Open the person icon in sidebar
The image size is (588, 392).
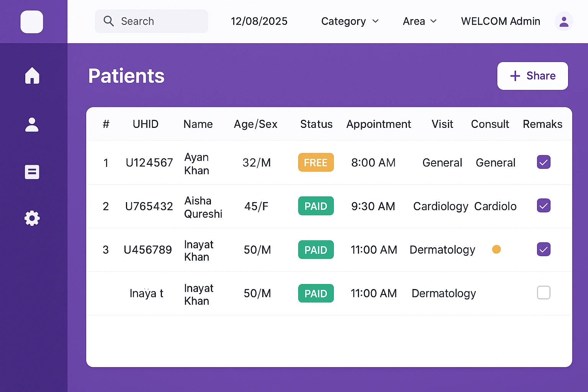pyautogui.click(x=32, y=125)
